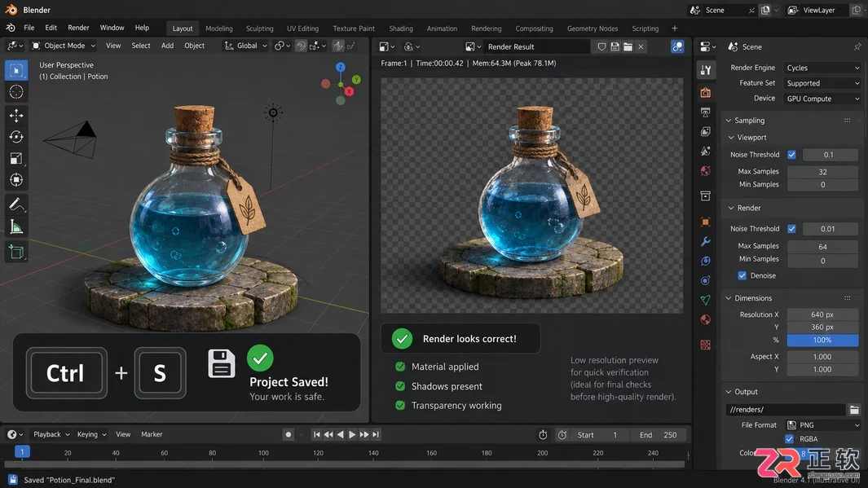Open the Texture properties tab
Image resolution: width=868 pixels, height=488 pixels.
[705, 345]
